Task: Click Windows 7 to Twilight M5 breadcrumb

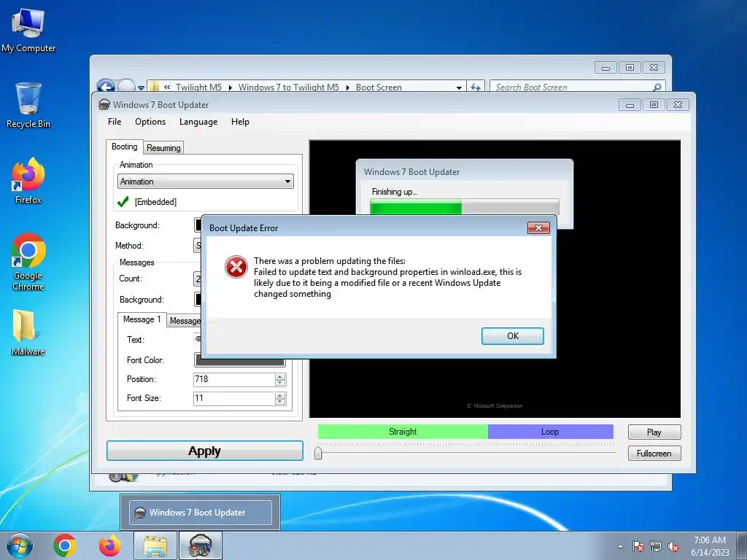Action: pyautogui.click(x=289, y=87)
